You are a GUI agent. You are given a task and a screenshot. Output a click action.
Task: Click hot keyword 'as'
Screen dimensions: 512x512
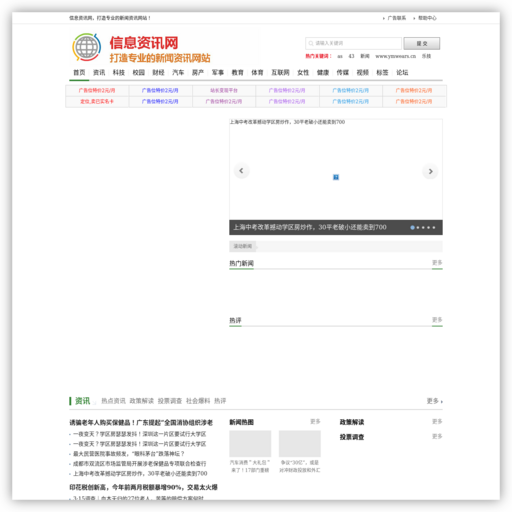point(340,56)
